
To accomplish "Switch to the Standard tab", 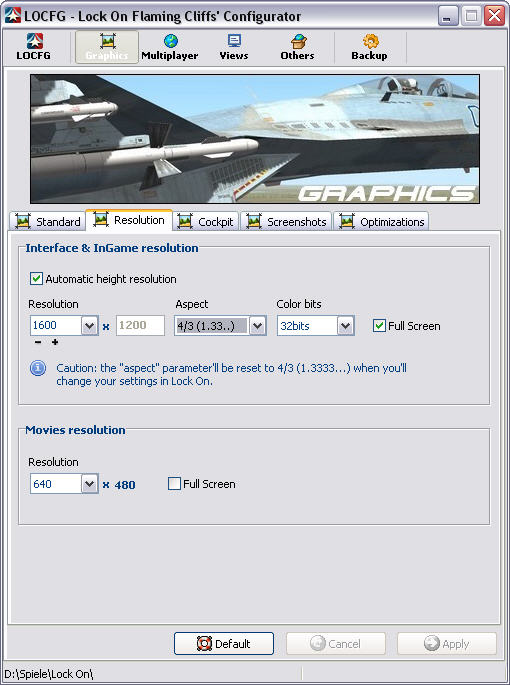I will pyautogui.click(x=47, y=221).
